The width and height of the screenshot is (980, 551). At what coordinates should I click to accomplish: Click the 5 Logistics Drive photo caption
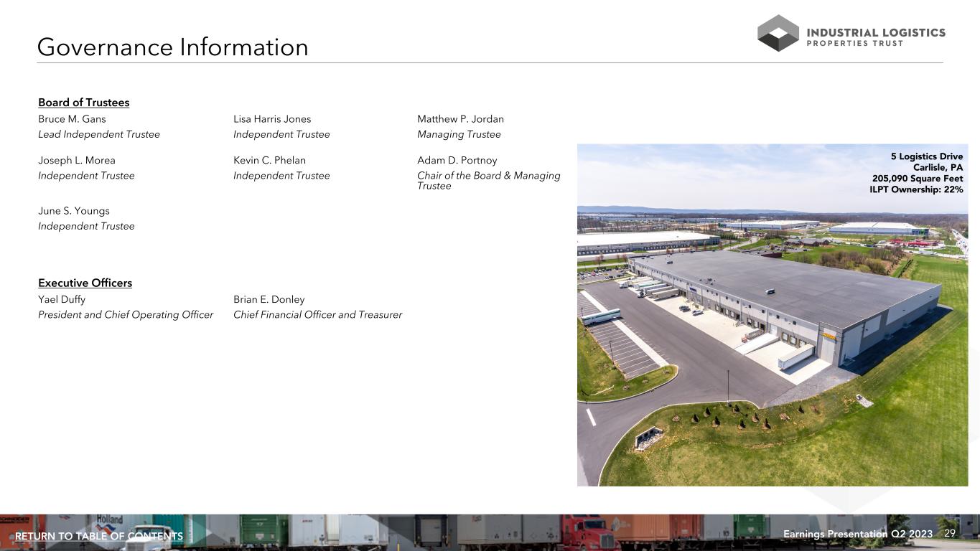(917, 173)
